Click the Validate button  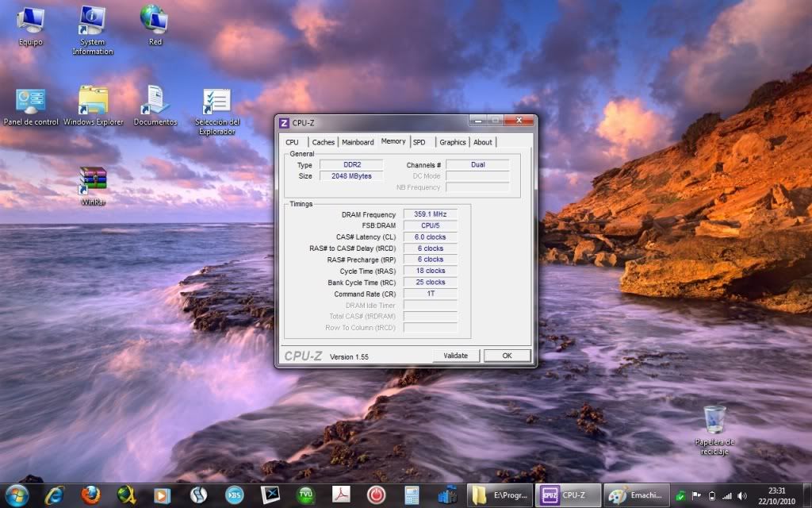[x=456, y=356]
